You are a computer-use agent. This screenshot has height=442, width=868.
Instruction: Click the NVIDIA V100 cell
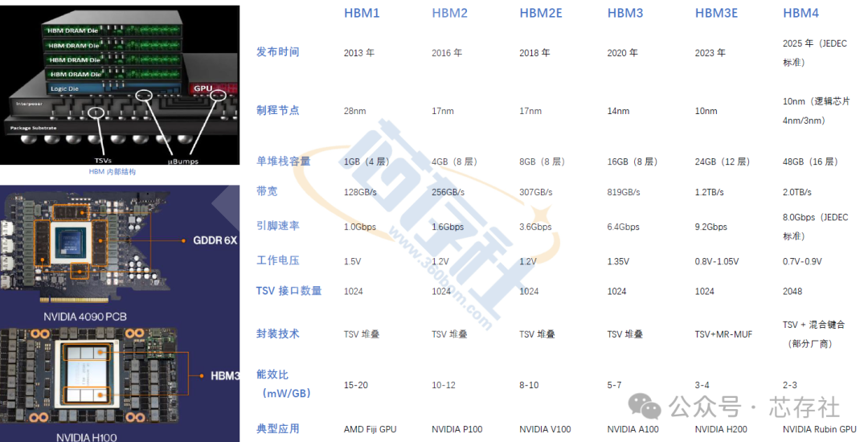545,429
